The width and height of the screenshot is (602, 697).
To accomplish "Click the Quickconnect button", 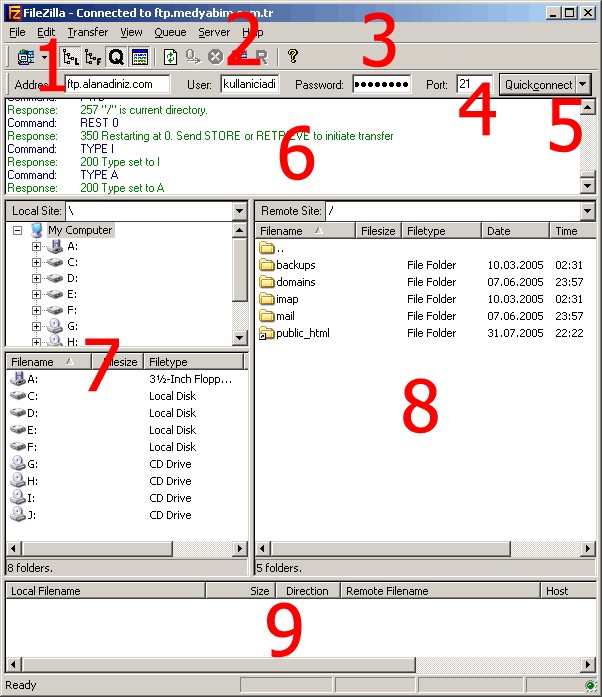I will click(x=537, y=85).
